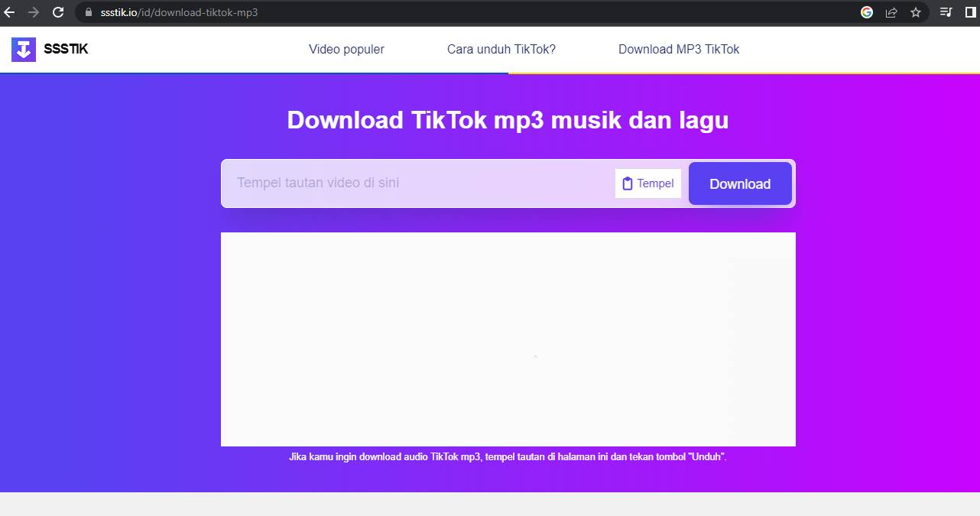This screenshot has width=980, height=516.
Task: Open Download MP3 TikTok menu item
Action: (679, 50)
